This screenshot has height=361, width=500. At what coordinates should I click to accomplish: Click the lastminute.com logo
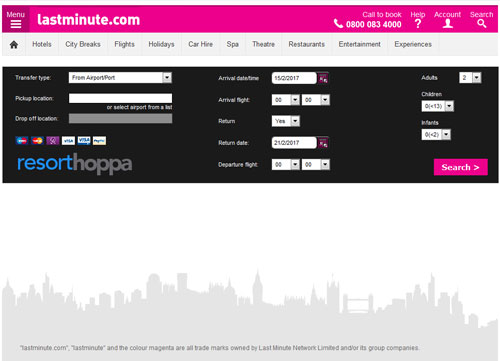[x=88, y=20]
